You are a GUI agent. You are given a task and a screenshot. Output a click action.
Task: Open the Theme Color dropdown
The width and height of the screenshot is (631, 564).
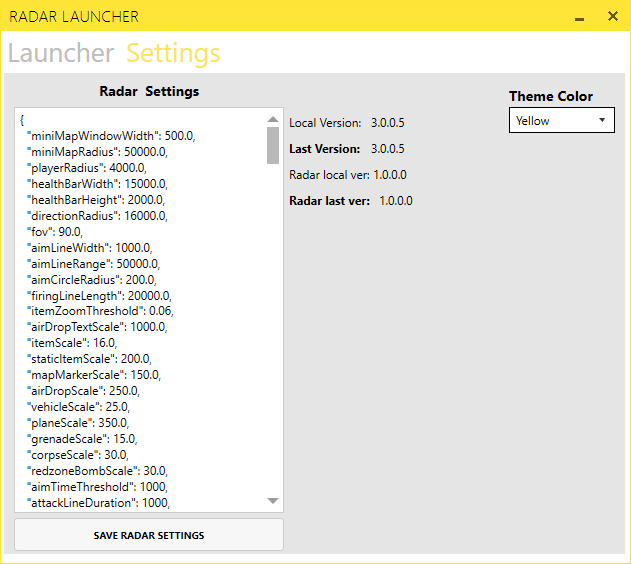(560, 121)
